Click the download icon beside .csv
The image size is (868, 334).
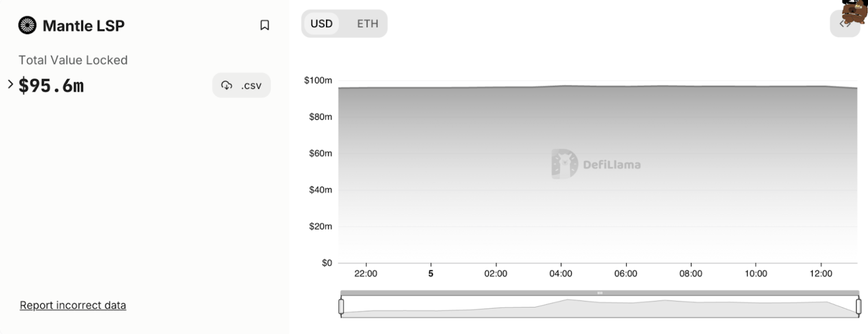(x=227, y=85)
